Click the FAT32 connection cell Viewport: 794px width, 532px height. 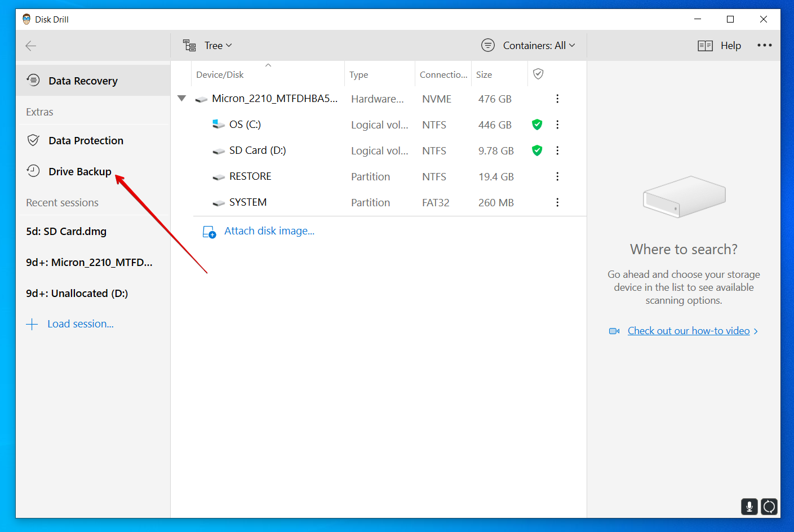coord(436,203)
